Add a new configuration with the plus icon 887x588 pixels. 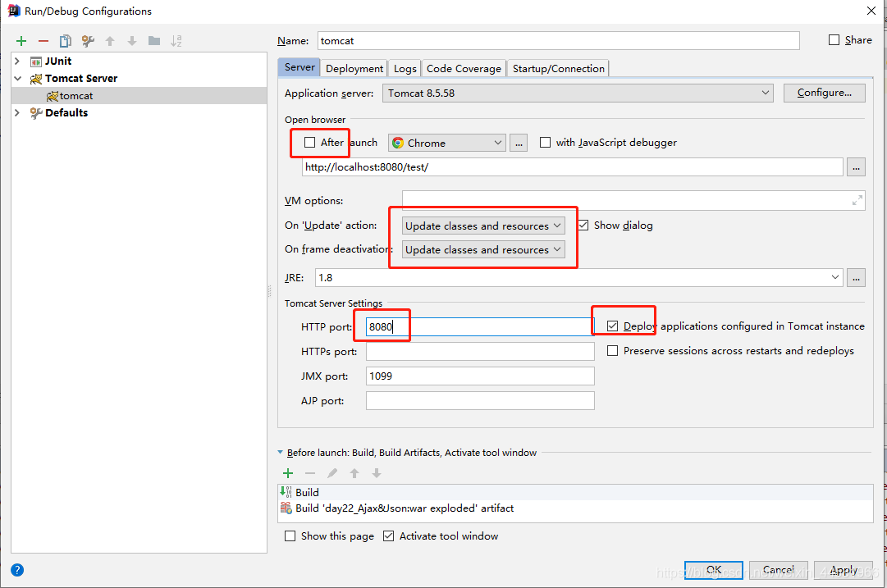(x=21, y=41)
